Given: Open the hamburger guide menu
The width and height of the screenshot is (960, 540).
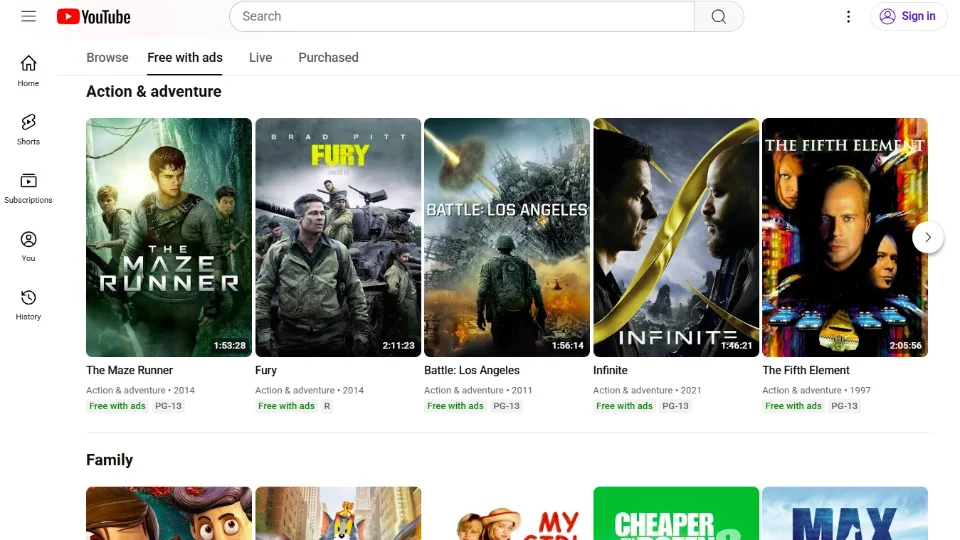Looking at the screenshot, I should tap(28, 17).
